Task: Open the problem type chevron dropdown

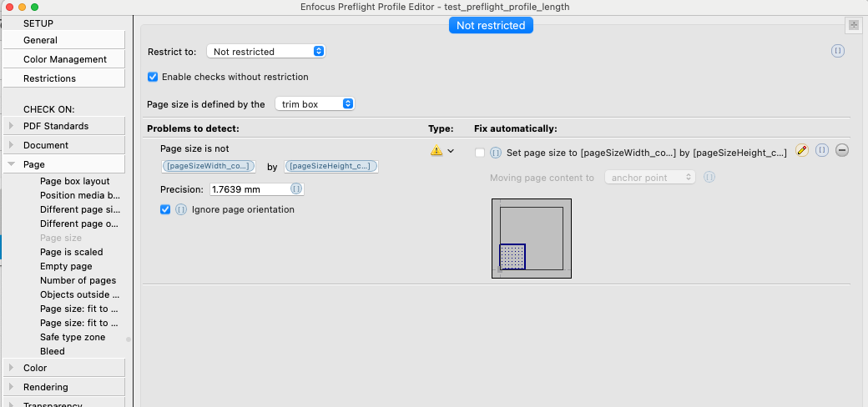Action: coord(451,150)
